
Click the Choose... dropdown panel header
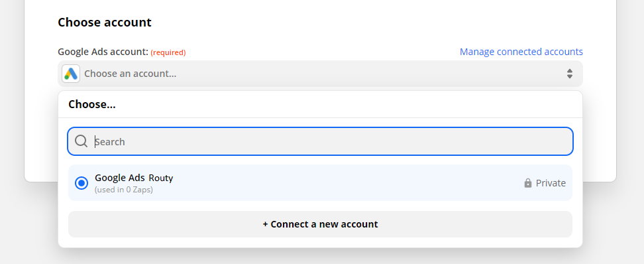91,104
